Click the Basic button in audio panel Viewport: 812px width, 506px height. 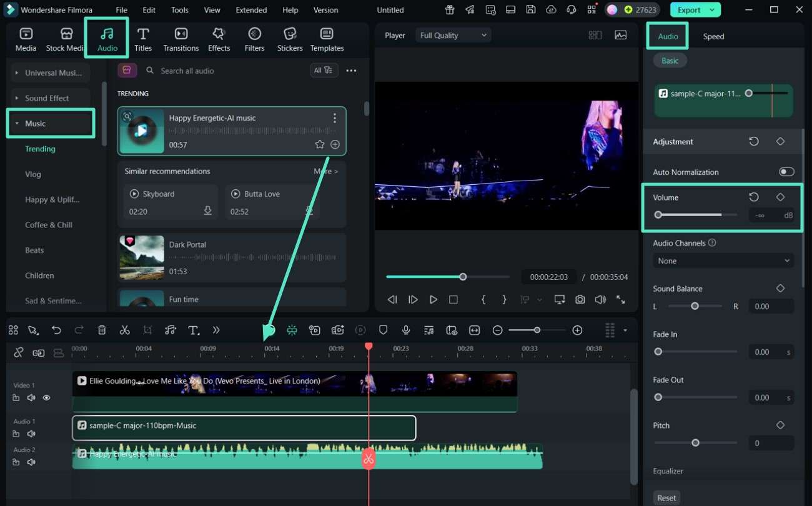[670, 61]
